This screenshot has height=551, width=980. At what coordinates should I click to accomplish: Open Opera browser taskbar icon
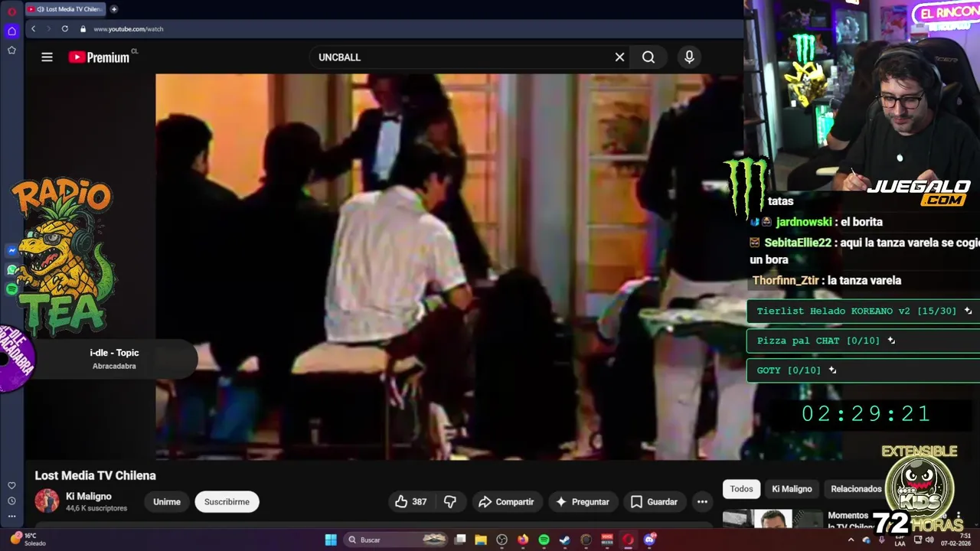[628, 540]
